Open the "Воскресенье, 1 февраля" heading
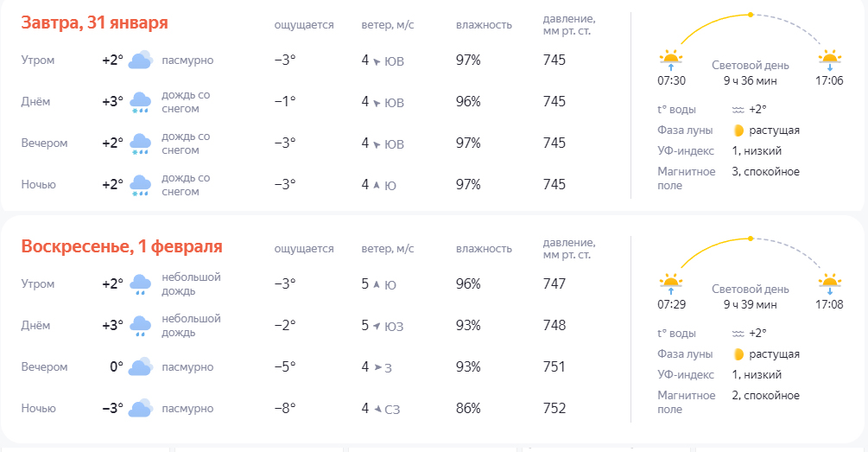Screen dimensions: 868x452 [x=122, y=246]
